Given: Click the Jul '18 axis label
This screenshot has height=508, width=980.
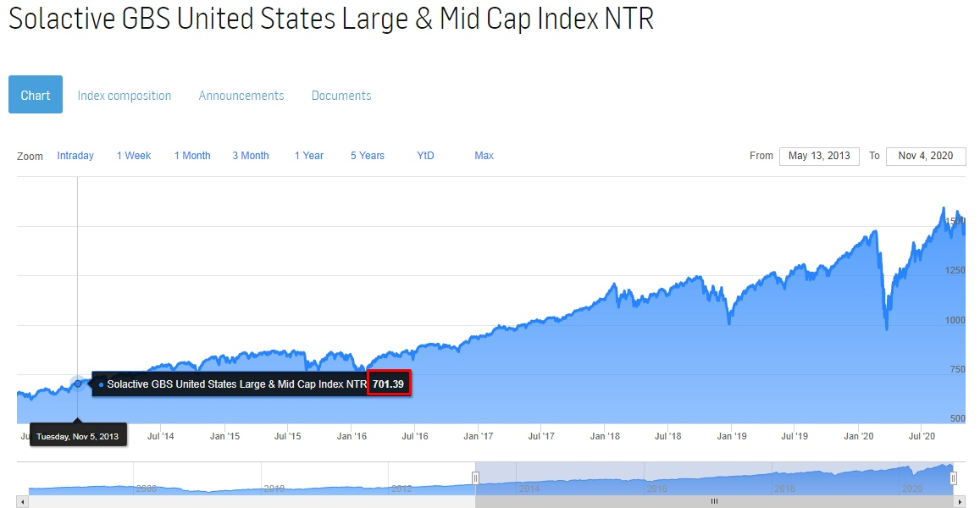Looking at the screenshot, I should coord(668,436).
